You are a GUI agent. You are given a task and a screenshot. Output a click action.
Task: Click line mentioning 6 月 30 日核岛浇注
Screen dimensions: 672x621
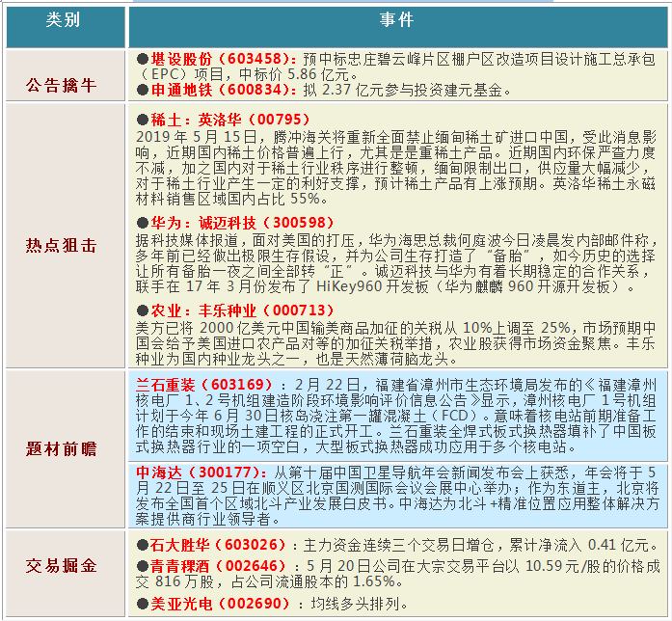[395, 416]
